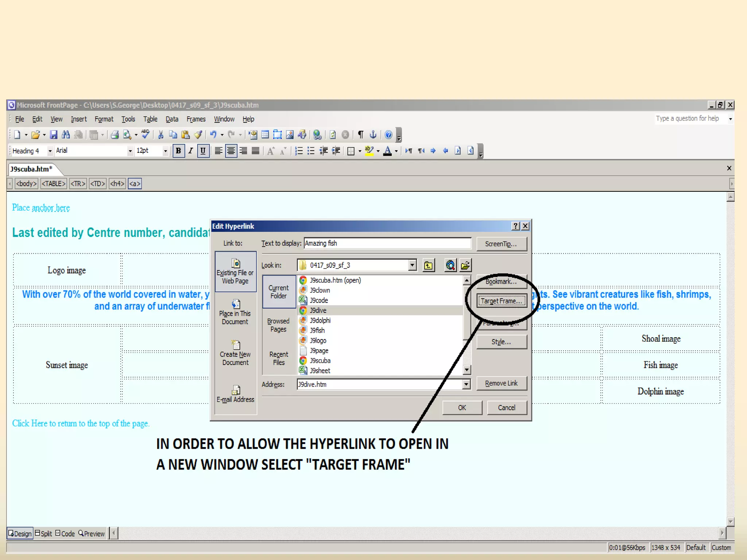Click the Browse the Web icon
The width and height of the screenshot is (747, 560).
pos(450,265)
